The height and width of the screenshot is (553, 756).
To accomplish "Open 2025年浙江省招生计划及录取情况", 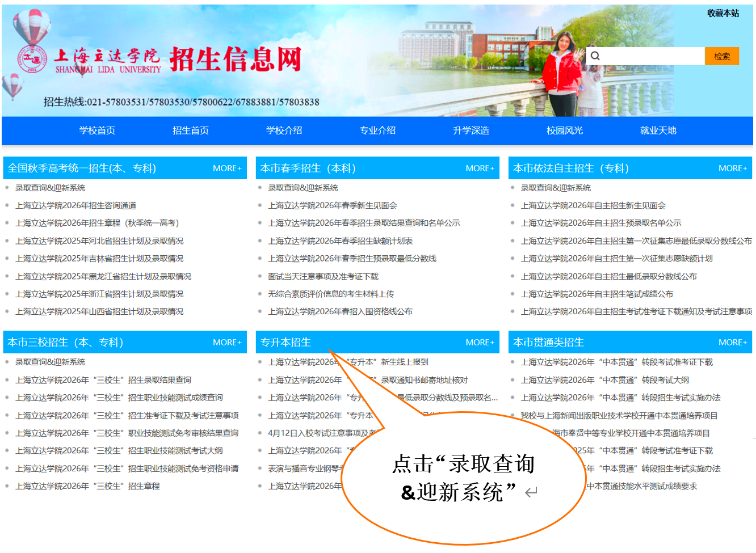I will coord(99,294).
